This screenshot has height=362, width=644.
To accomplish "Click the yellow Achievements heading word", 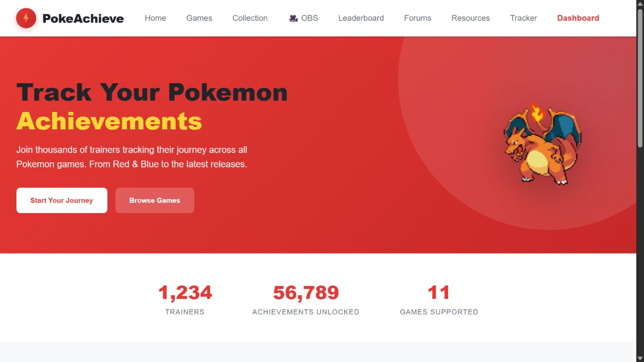I will coord(109,121).
